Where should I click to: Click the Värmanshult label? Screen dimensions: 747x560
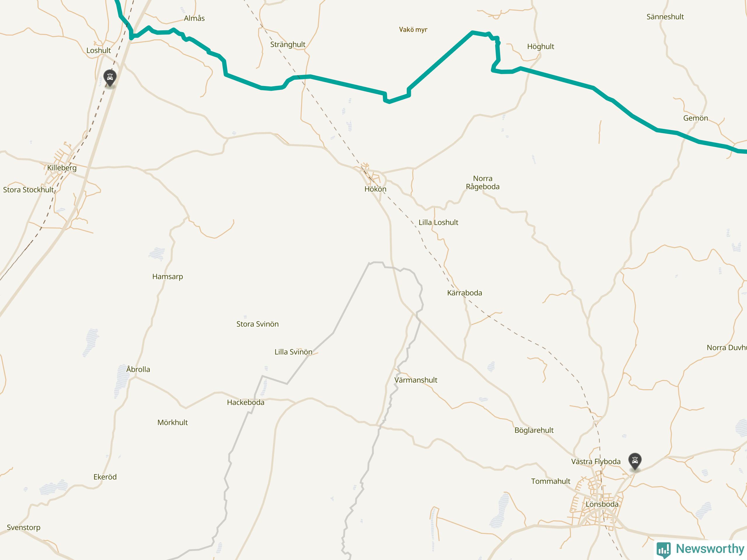click(416, 380)
